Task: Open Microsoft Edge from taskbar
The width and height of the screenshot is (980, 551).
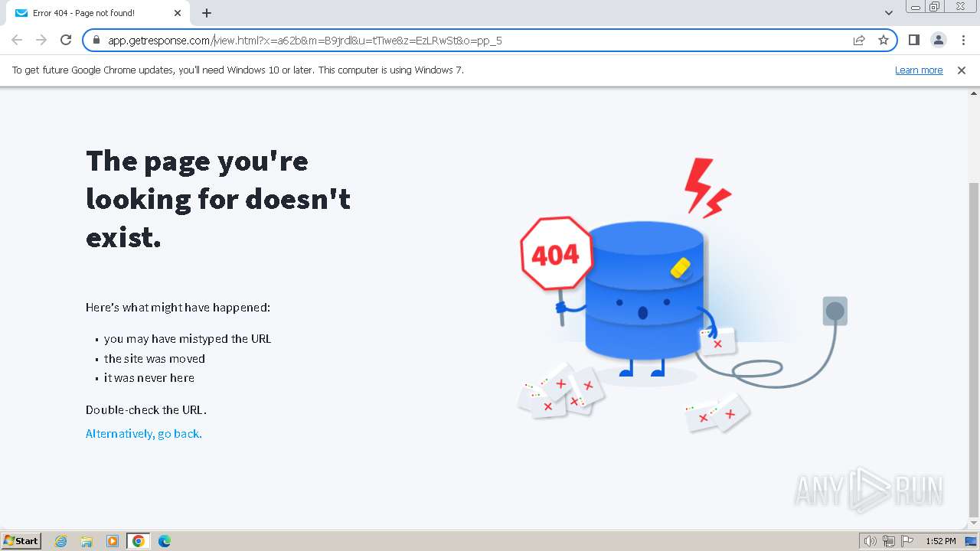Action: click(x=164, y=541)
